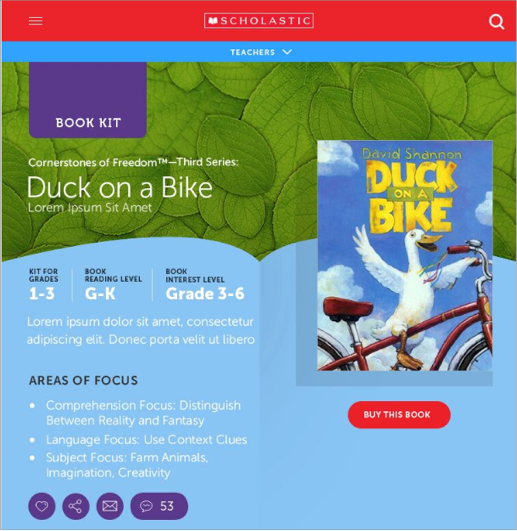Image resolution: width=517 pixels, height=531 pixels.
Task: Click the share icon button
Action: point(76,506)
